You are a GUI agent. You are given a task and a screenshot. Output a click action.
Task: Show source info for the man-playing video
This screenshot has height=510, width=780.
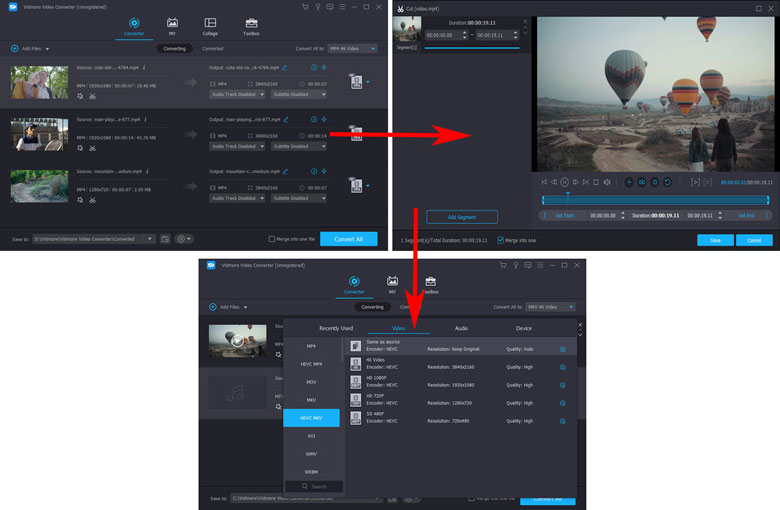pyautogui.click(x=145, y=119)
